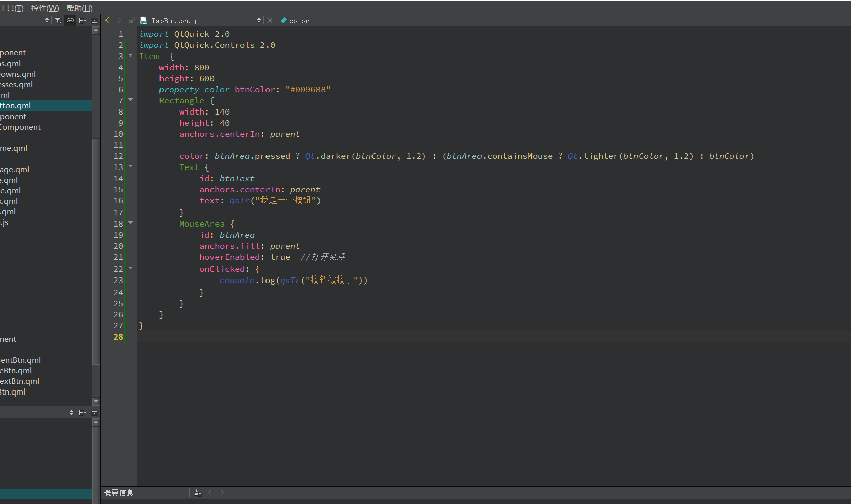Image resolution: width=851 pixels, height=504 pixels.
Task: Open the 帮助(H) menu
Action: (80, 8)
